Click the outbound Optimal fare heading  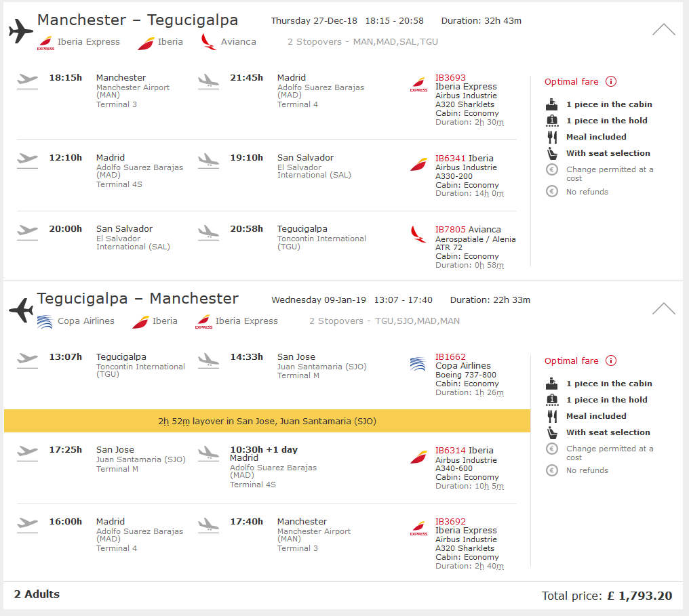tap(571, 82)
